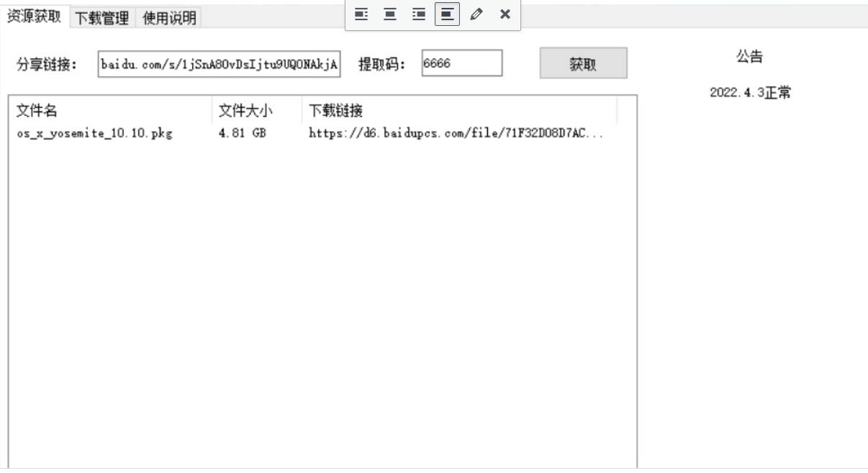The image size is (868, 473).
Task: Choose the right-align layout icon
Action: (419, 14)
